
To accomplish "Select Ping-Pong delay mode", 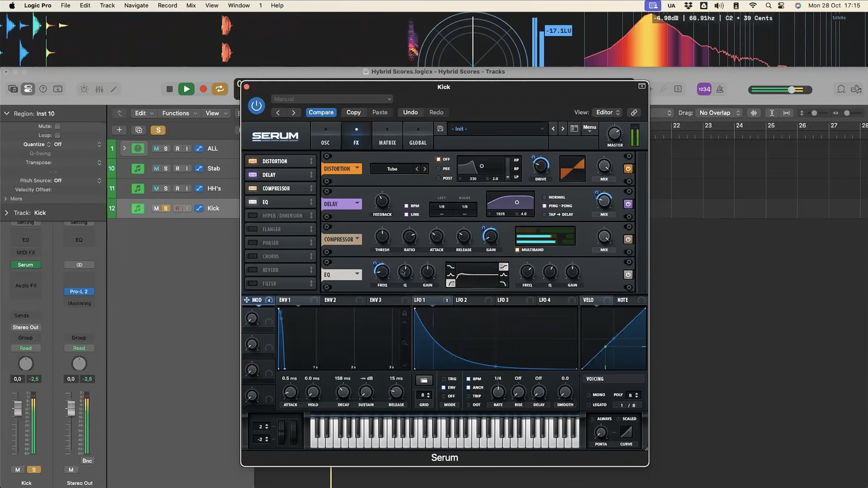I will [544, 206].
